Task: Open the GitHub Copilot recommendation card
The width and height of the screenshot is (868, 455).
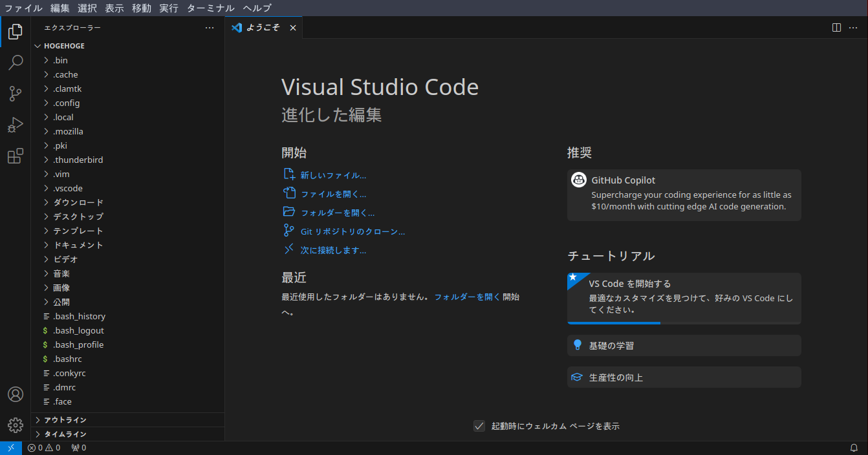Action: pos(684,195)
